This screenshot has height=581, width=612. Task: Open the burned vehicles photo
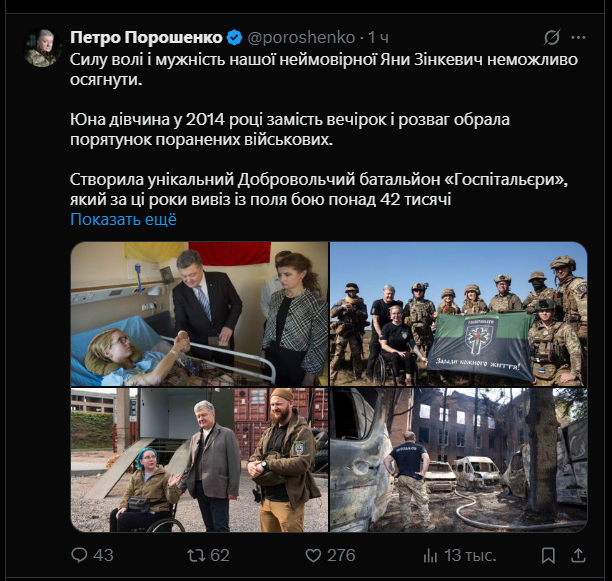click(x=459, y=460)
